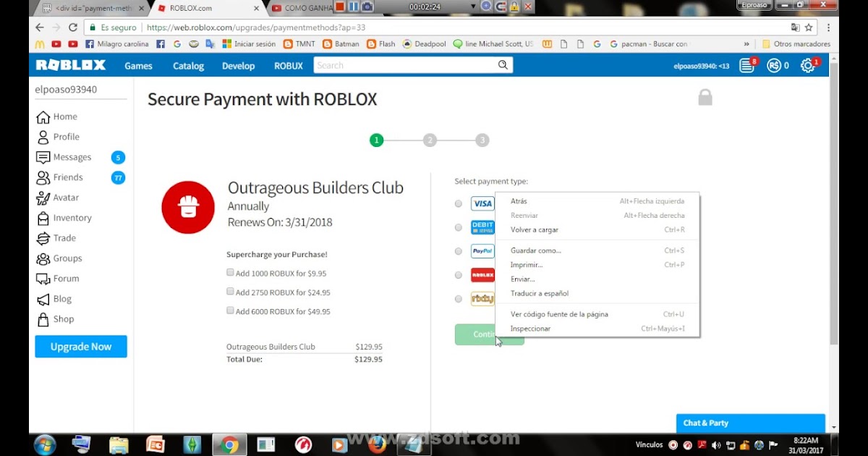Open the Messages sidebar icon

(43, 157)
